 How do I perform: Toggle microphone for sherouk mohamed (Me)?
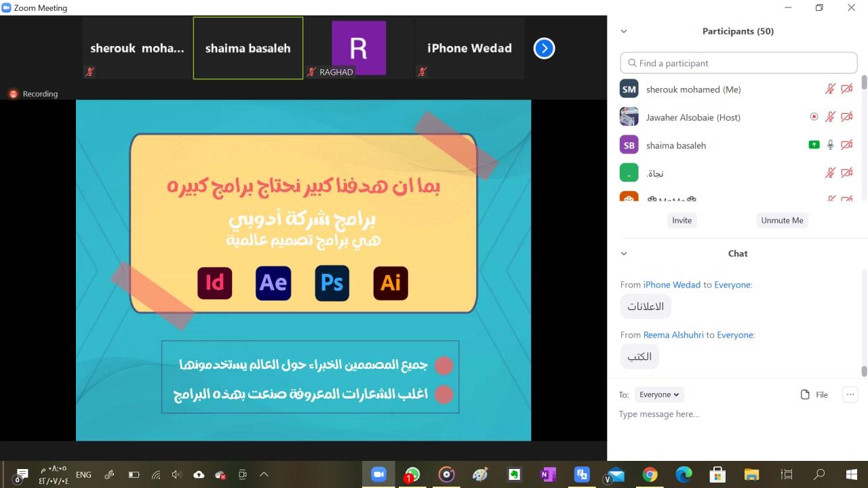[830, 89]
